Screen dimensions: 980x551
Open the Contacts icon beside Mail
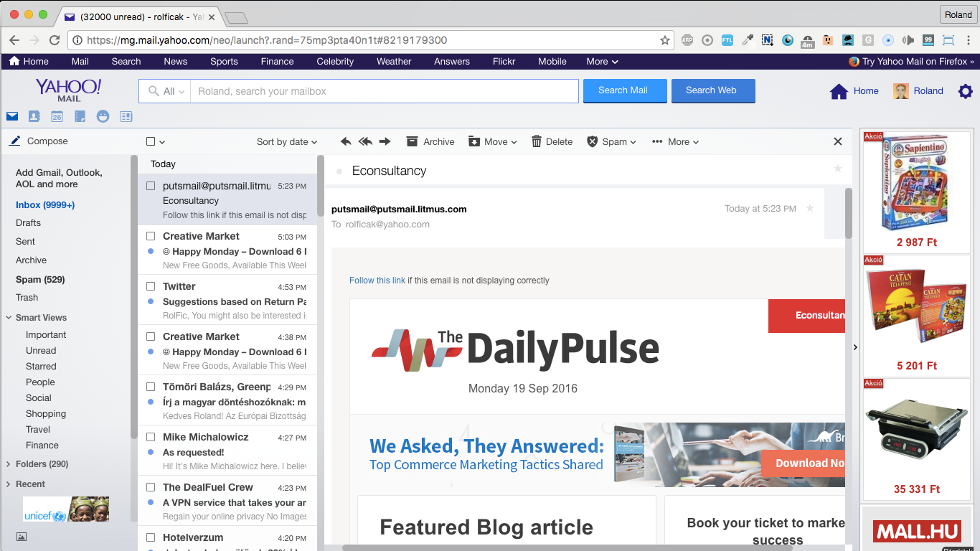click(34, 116)
